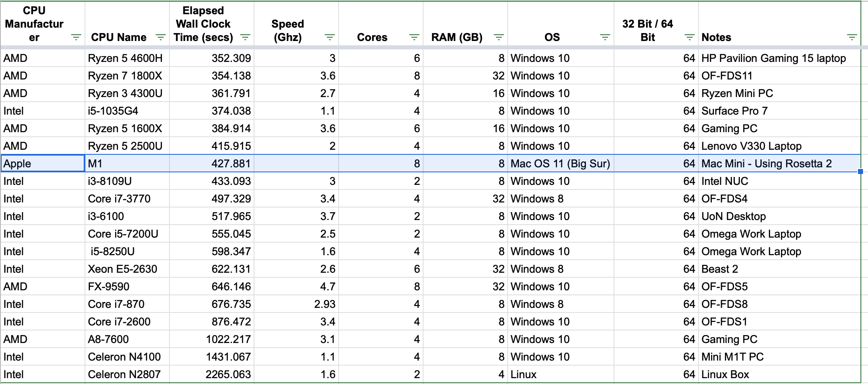The image size is (868, 384).
Task: Select the Apple manufacturer cell
Action: (43, 163)
